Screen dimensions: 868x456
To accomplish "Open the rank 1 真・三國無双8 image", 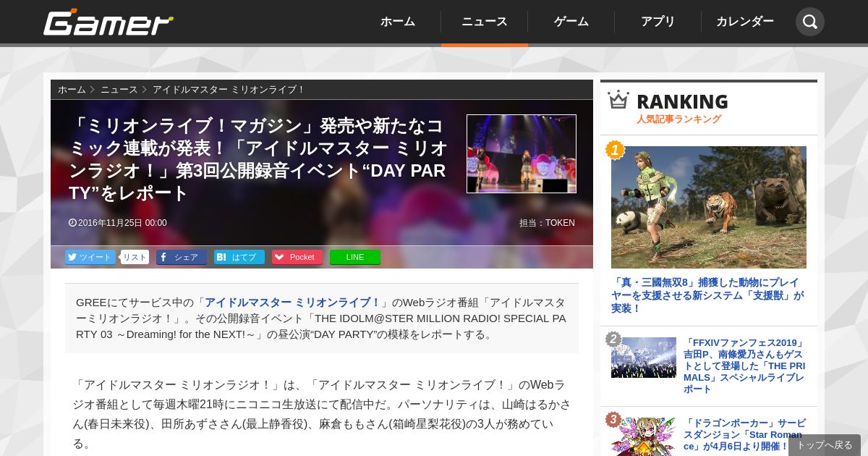I will click(x=709, y=207).
